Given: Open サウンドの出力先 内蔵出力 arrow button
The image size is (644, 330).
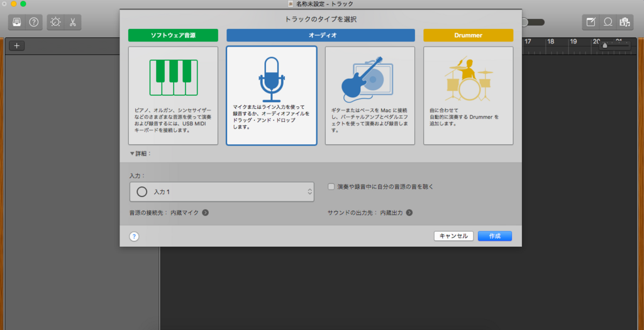Looking at the screenshot, I should tap(409, 213).
